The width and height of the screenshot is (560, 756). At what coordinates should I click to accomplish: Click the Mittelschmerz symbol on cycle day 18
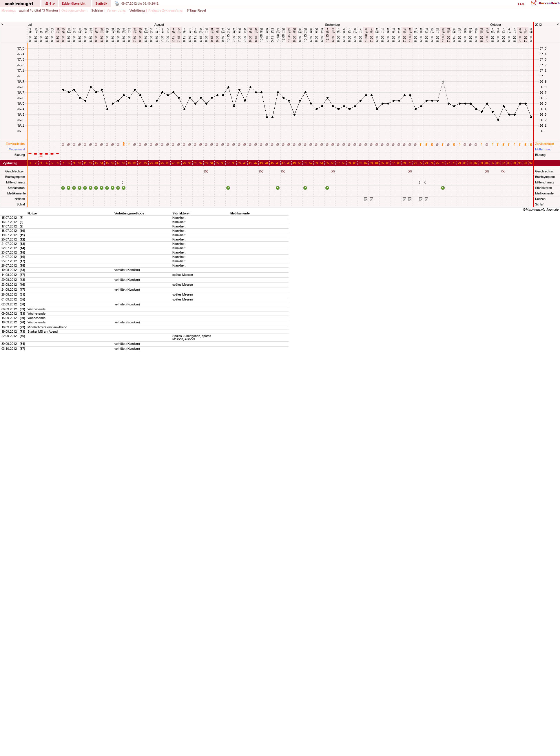123,182
